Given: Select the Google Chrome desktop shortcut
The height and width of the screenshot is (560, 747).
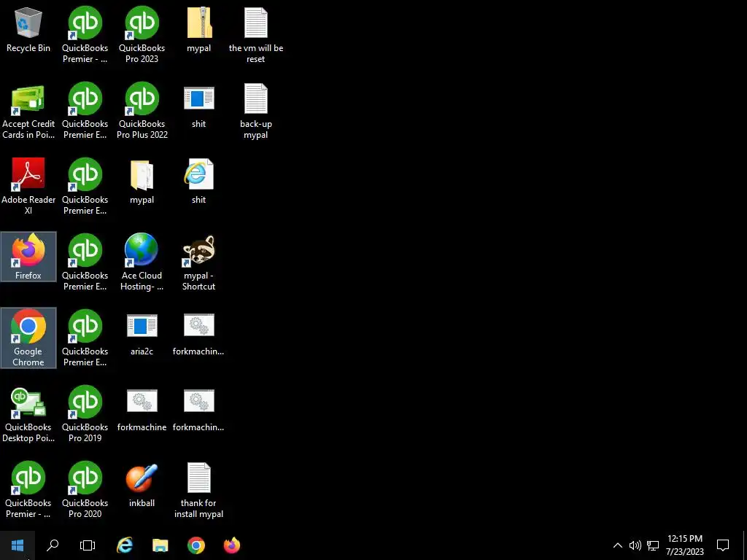Looking at the screenshot, I should pos(28,338).
